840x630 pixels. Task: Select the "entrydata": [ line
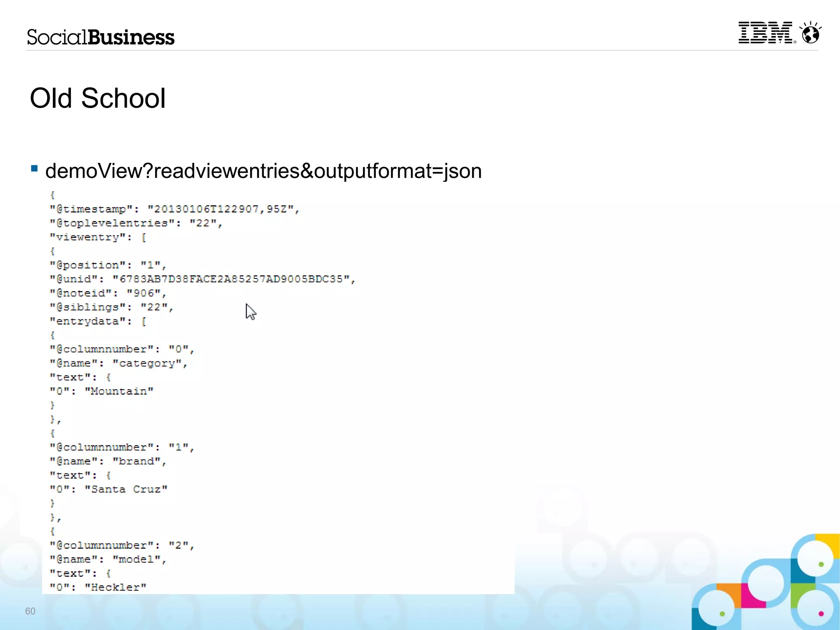coord(98,321)
